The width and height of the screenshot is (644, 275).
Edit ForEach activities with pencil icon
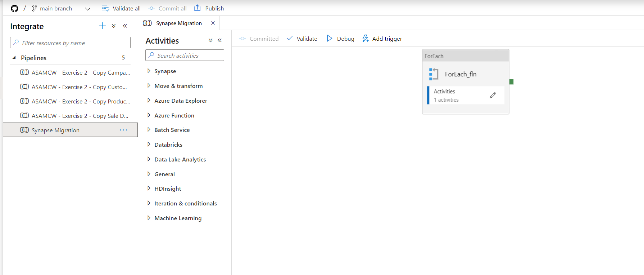tap(493, 95)
